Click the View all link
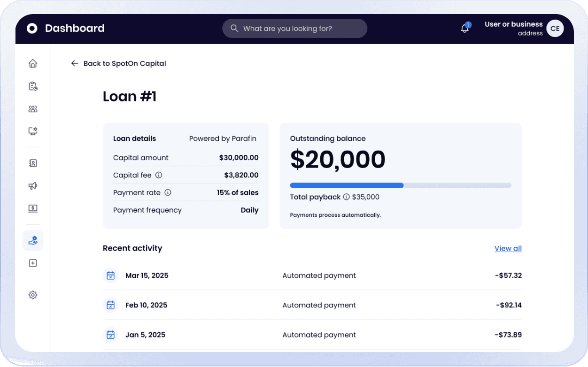 click(508, 248)
